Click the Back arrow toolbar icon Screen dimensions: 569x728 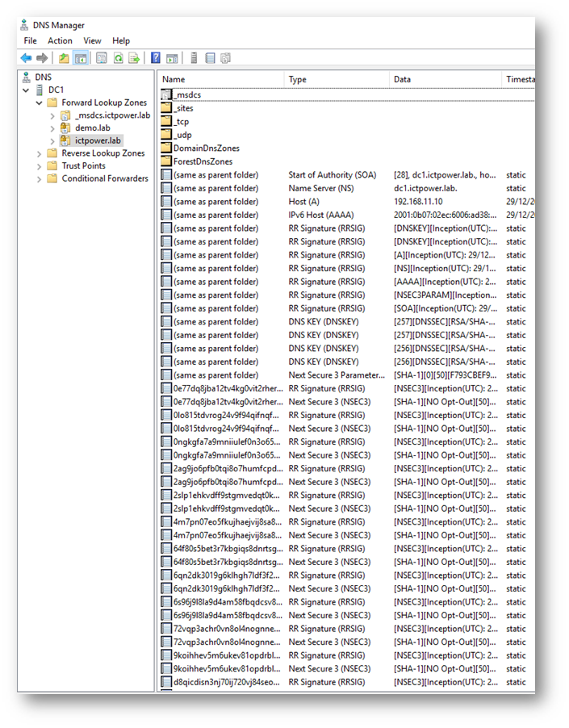(x=26, y=58)
